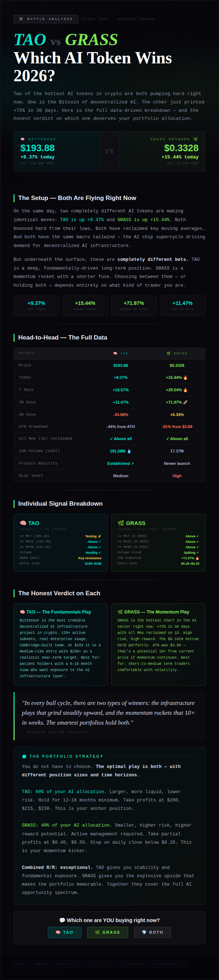Click the brain icon in TAO table header
219x980 pixels.
point(115,353)
